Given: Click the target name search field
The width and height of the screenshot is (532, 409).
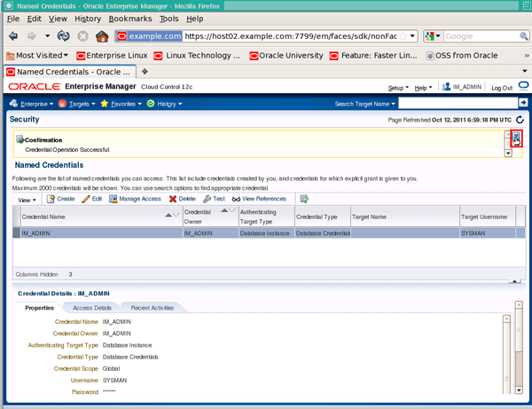Looking at the screenshot, I should pos(458,103).
